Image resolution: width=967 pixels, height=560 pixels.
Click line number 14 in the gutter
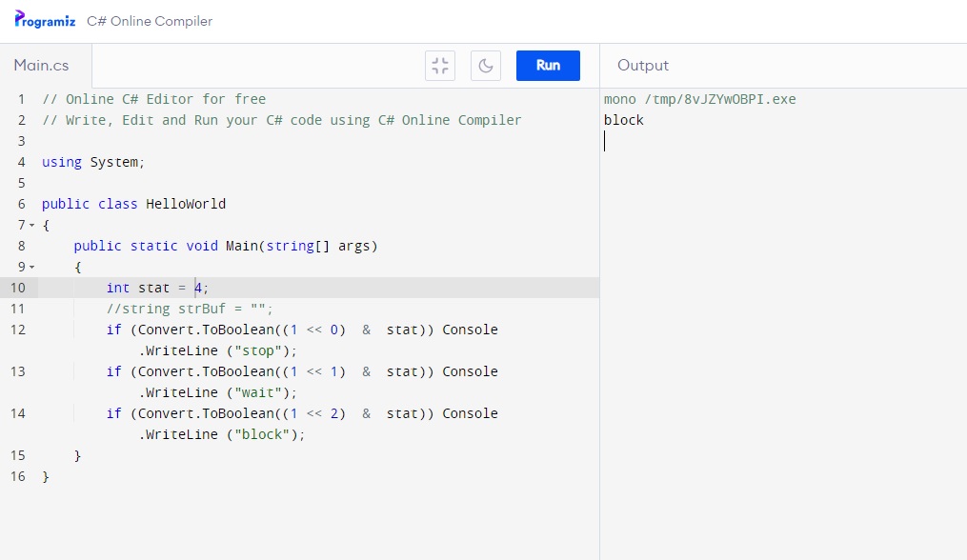coord(18,413)
